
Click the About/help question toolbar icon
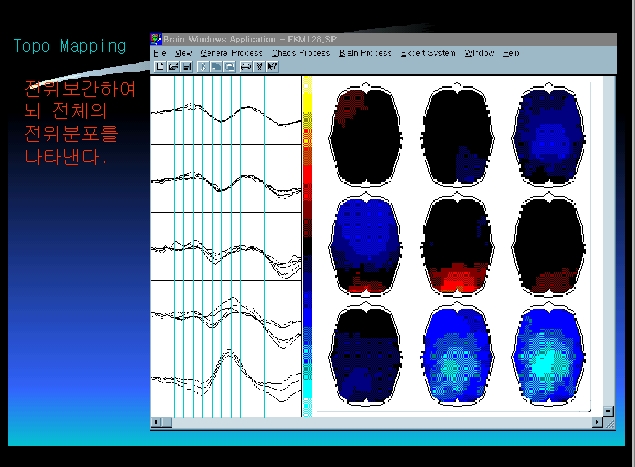(x=259, y=66)
